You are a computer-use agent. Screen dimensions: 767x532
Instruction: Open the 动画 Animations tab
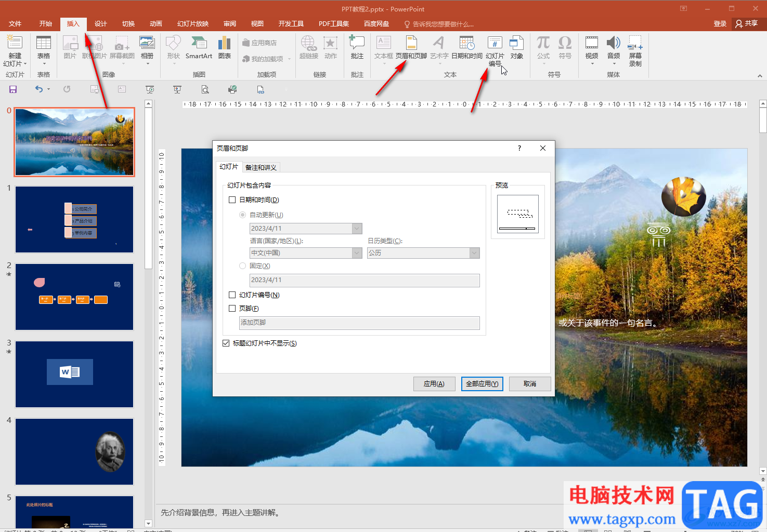(156, 24)
